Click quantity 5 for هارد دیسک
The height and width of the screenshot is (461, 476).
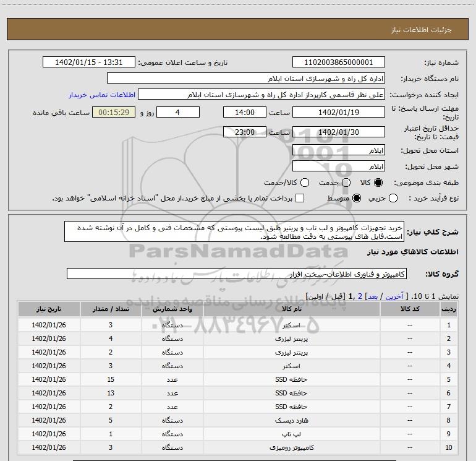111,420
